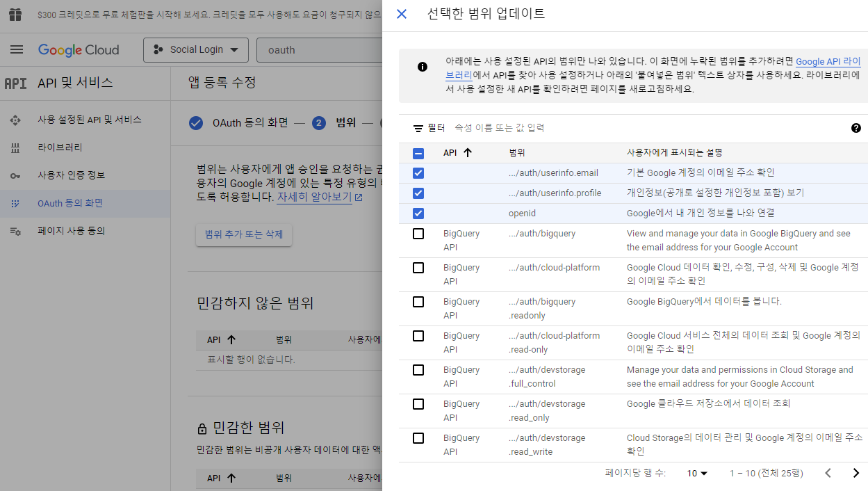Check the .../auth/cloud-platform.read-only scope checkbox

418,336
